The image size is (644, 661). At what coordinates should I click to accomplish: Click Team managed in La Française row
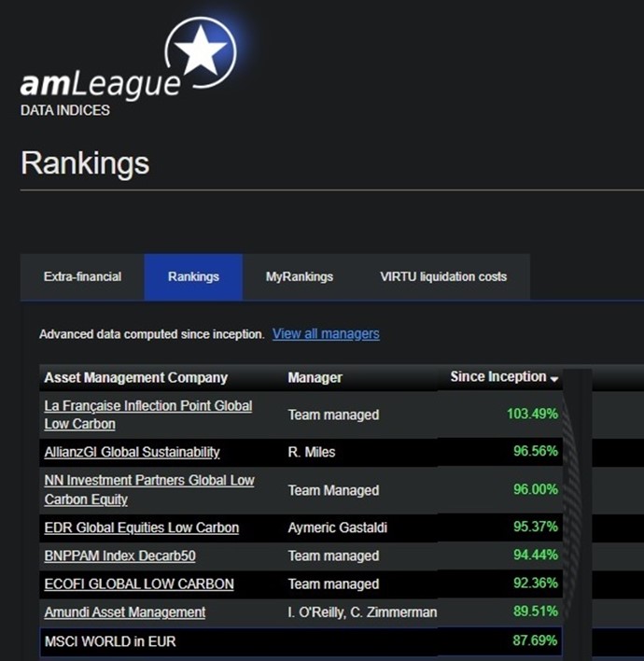click(x=333, y=415)
